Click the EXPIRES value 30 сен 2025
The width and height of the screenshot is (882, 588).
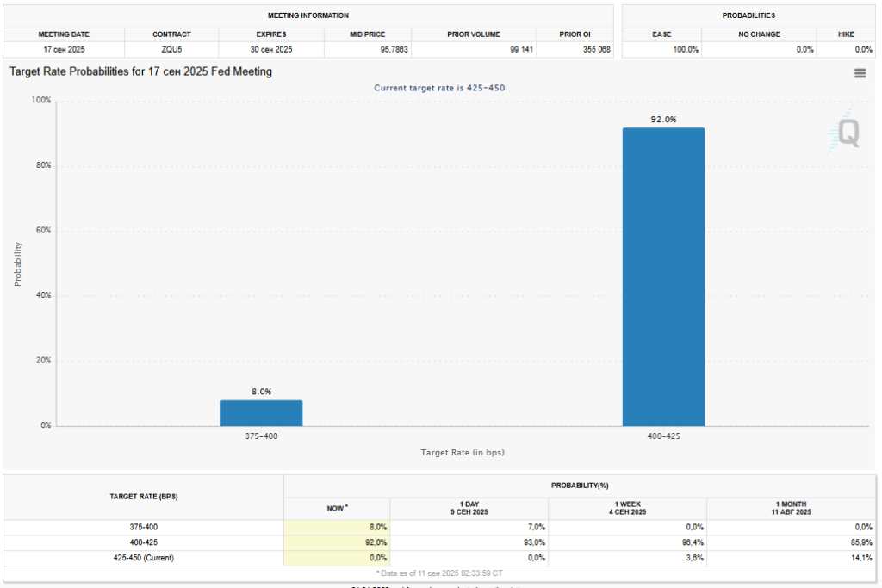pos(271,50)
